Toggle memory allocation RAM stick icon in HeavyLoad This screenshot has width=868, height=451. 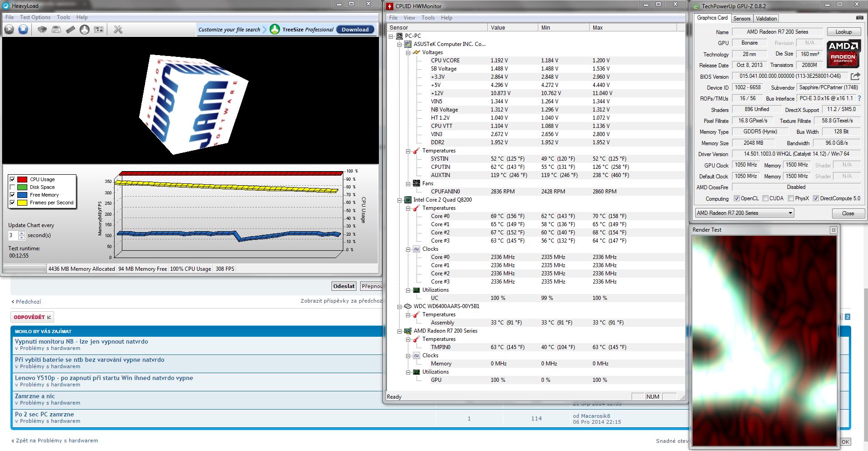pyautogui.click(x=70, y=30)
